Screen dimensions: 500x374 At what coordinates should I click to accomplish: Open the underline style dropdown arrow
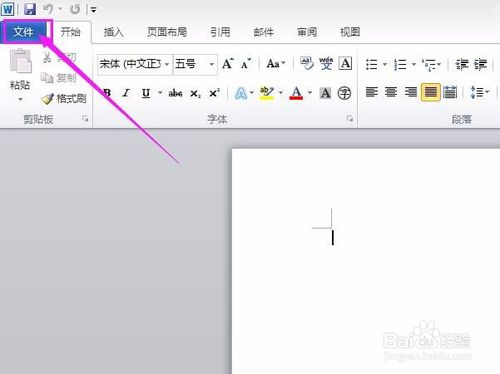(x=160, y=93)
